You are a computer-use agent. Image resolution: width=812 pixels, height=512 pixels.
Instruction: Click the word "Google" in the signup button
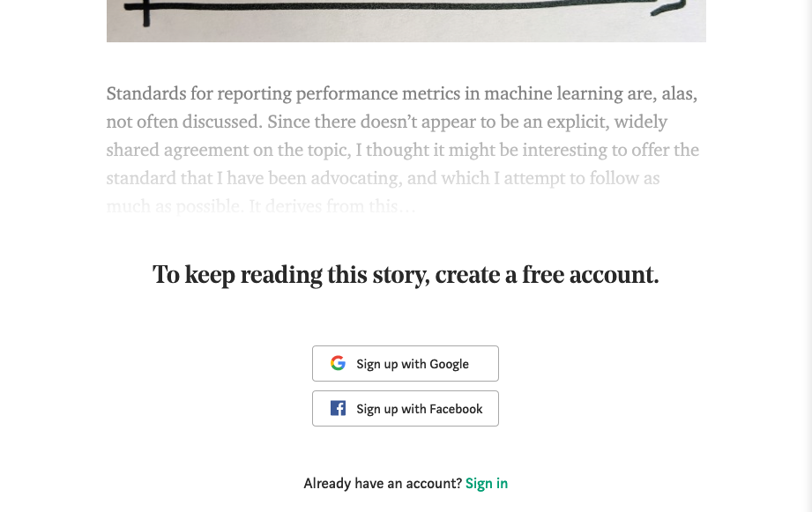pos(449,364)
